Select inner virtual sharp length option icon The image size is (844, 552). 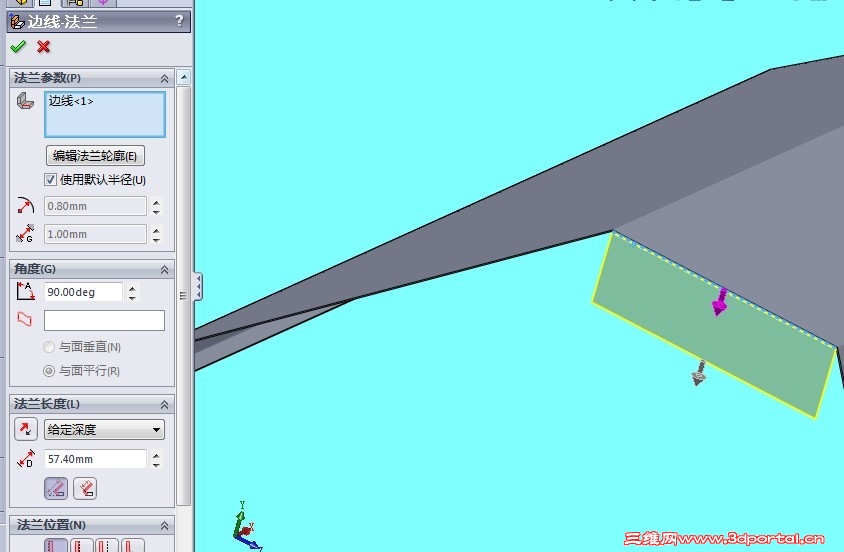click(x=85, y=489)
